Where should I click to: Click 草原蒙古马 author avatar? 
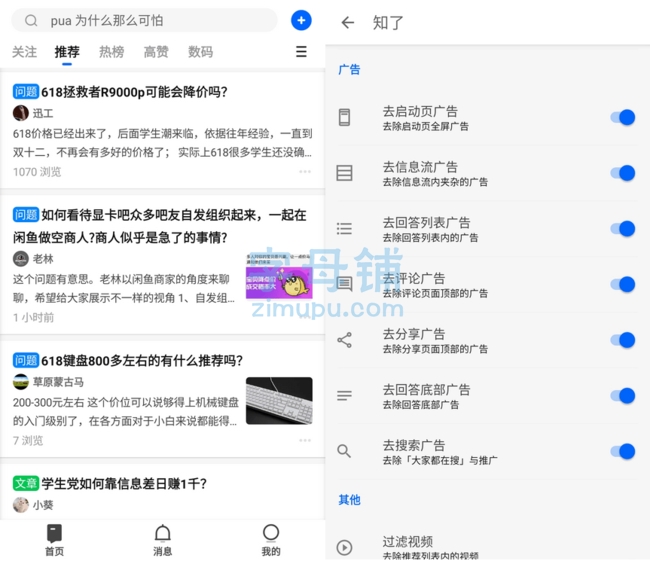21,382
